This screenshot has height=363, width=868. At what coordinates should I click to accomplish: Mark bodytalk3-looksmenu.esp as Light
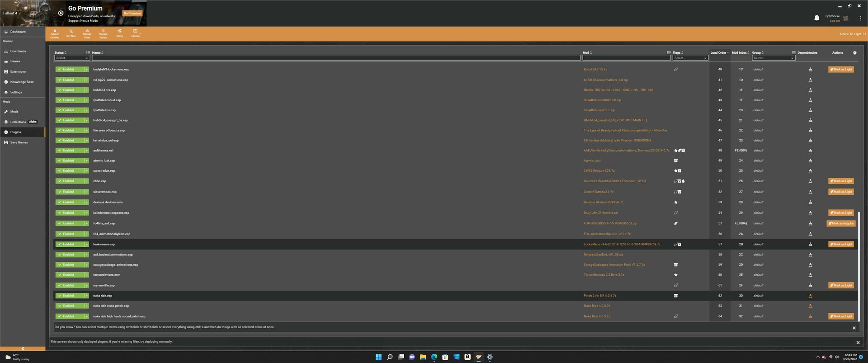pyautogui.click(x=841, y=70)
